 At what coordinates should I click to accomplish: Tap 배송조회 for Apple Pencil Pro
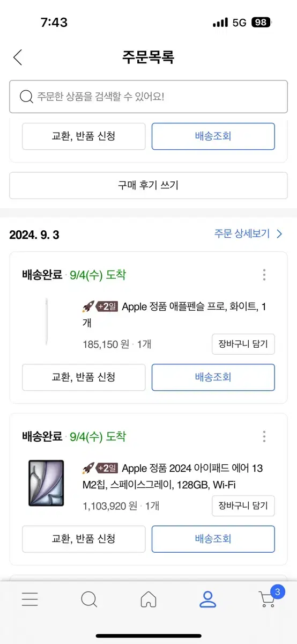coord(213,377)
